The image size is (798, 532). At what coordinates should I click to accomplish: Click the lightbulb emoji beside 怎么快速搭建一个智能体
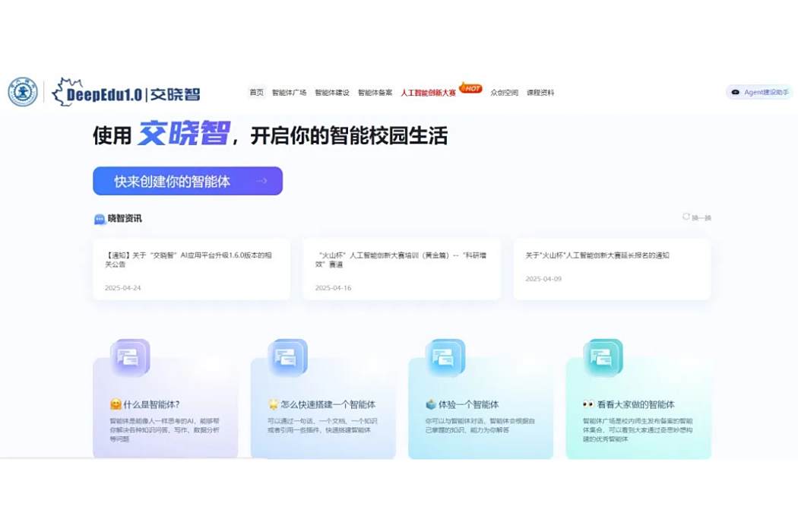tap(274, 404)
